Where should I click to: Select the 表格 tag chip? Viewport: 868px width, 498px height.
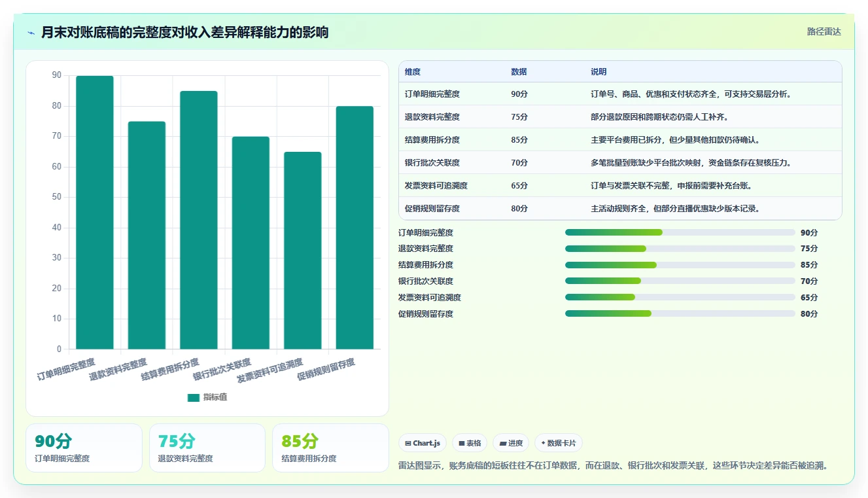[x=470, y=443]
